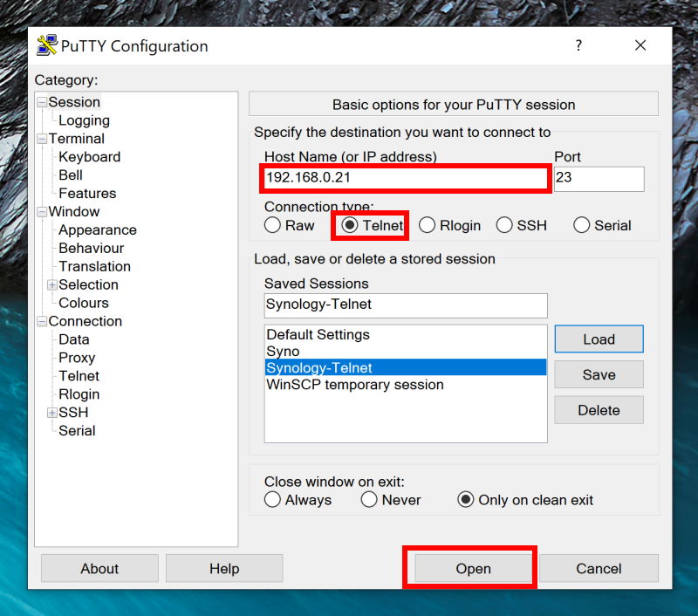Open the Proxy category

[x=77, y=358]
